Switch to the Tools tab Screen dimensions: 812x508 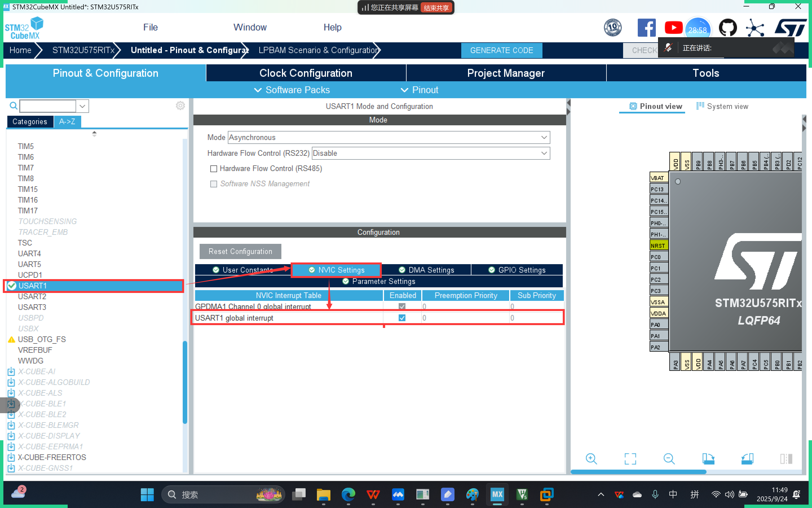(x=706, y=73)
